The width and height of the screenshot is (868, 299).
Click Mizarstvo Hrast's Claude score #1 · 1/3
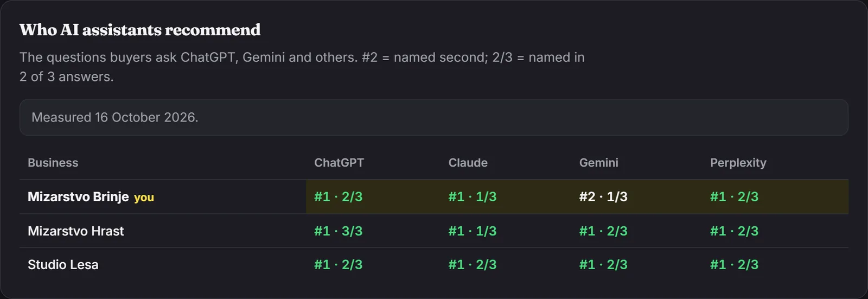[x=473, y=231]
